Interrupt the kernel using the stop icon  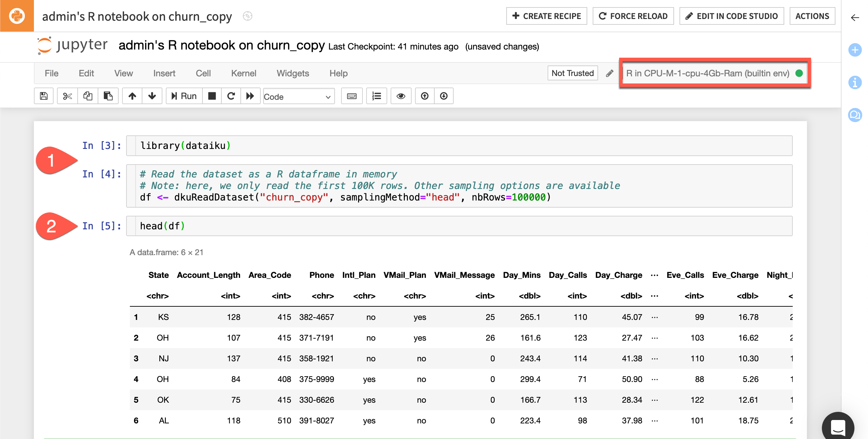pyautogui.click(x=212, y=96)
